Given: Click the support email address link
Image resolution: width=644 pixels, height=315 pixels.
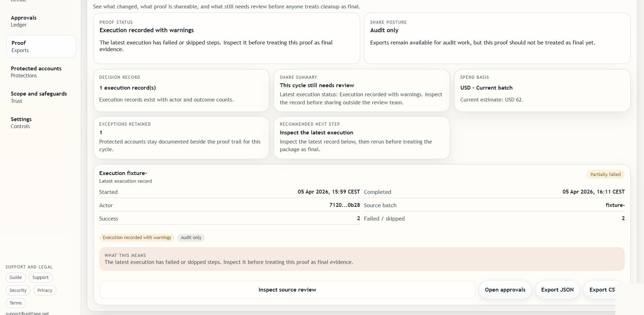Looking at the screenshot, I should 27,313.
